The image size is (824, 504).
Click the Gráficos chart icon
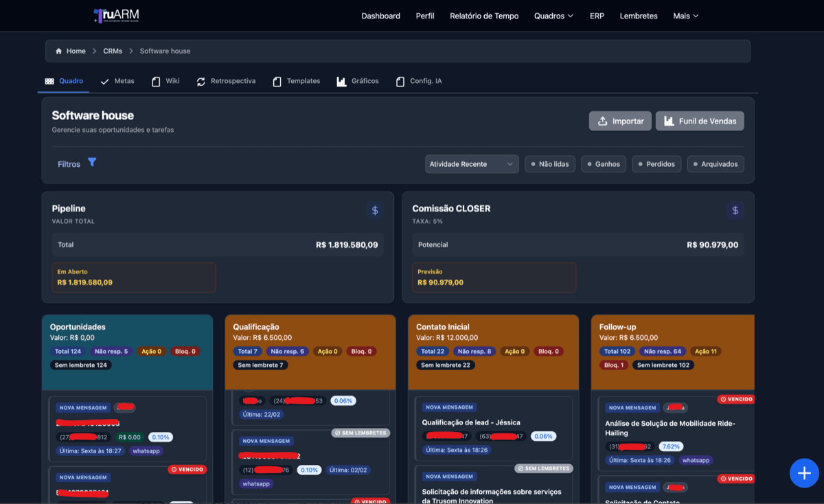point(341,82)
